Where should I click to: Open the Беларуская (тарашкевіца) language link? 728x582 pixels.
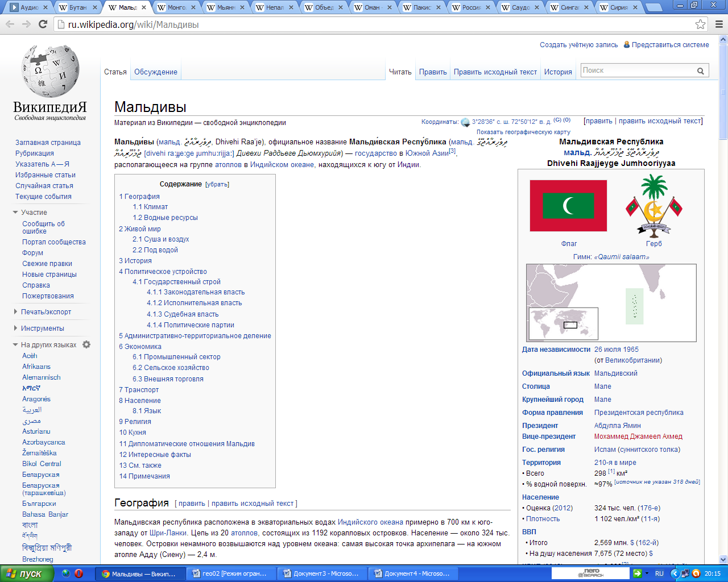(44, 489)
